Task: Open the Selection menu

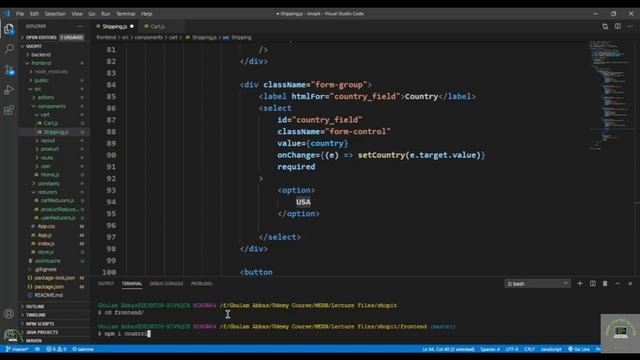Action: (55, 13)
